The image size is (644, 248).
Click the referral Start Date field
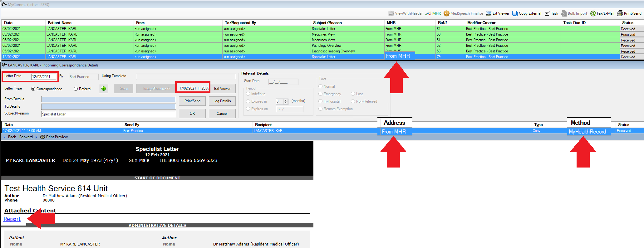pyautogui.click(x=283, y=82)
